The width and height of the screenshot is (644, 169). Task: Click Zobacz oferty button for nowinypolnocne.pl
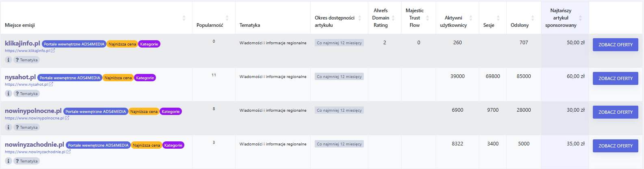(616, 112)
